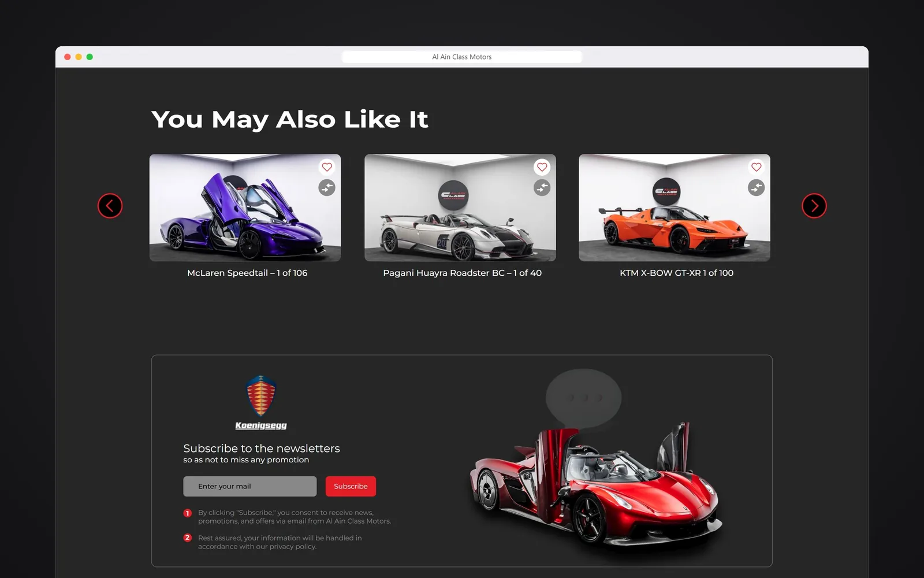Image resolution: width=924 pixels, height=578 pixels.
Task: Open Pagani Huayra Roadster BC – 1 of 40 title
Action: pyautogui.click(x=463, y=273)
